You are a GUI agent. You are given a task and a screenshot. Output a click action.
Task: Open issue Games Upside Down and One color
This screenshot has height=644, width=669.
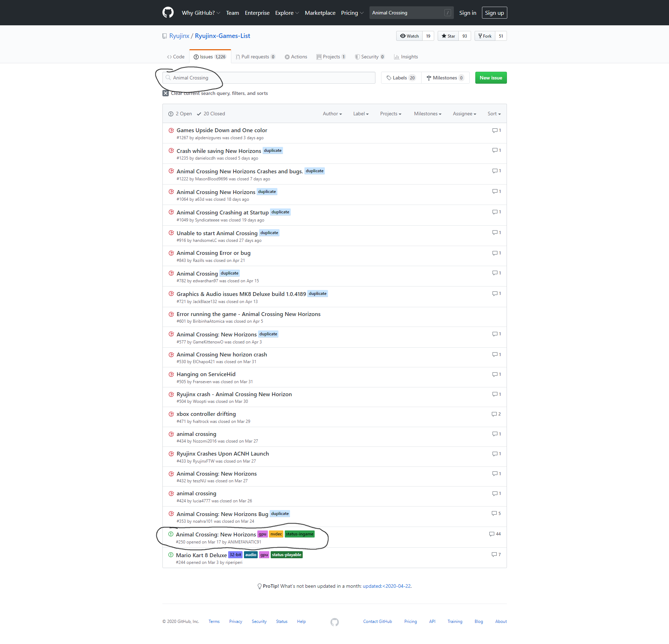(x=222, y=130)
